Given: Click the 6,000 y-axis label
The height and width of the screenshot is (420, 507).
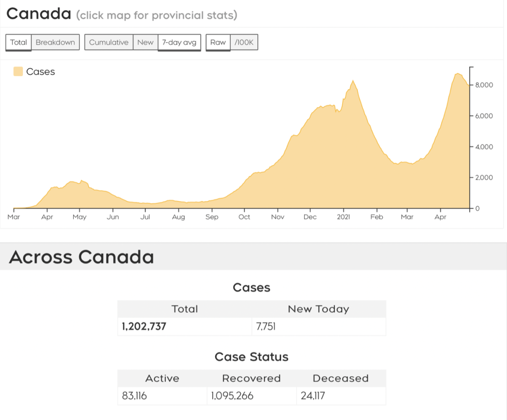Looking at the screenshot, I should click(x=484, y=116).
